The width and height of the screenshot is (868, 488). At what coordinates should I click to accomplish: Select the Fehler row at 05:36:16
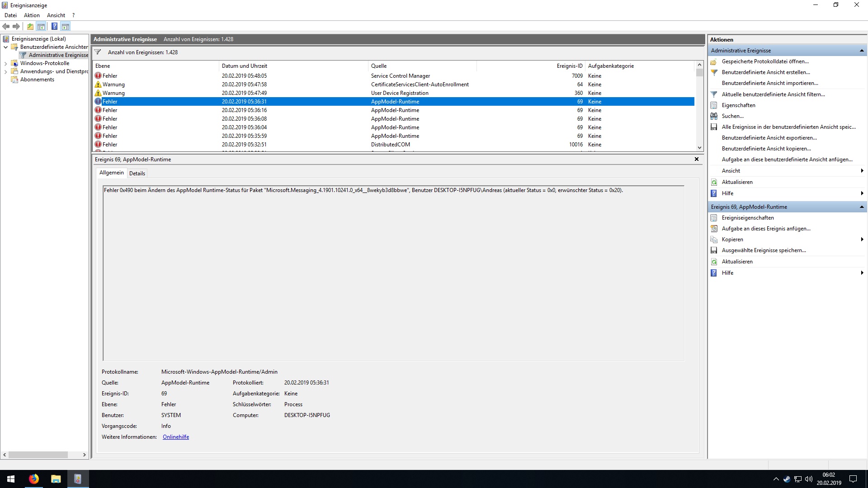point(393,110)
